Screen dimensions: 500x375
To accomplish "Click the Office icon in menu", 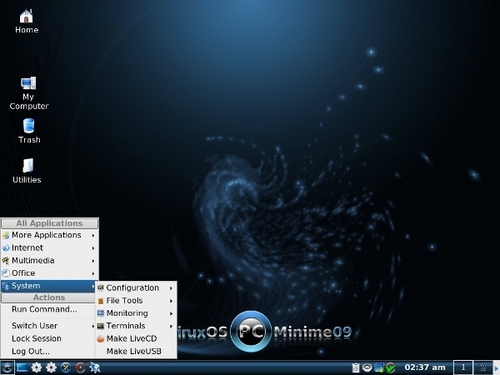I will coord(6,273).
